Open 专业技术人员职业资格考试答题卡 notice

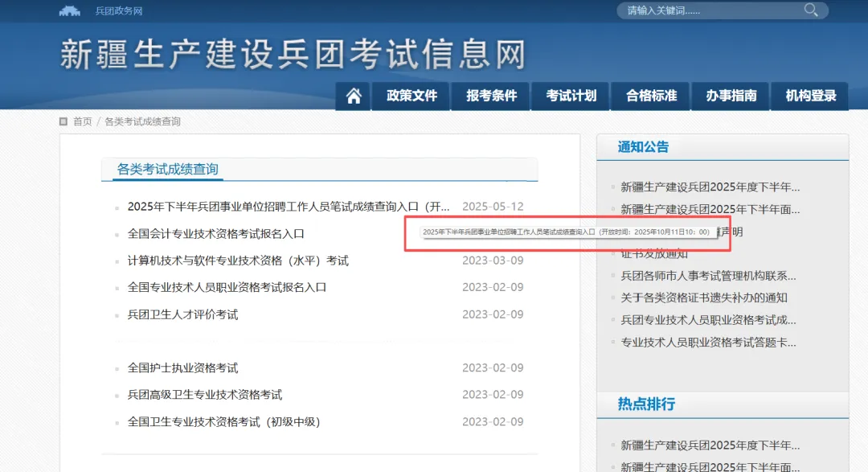[708, 343]
